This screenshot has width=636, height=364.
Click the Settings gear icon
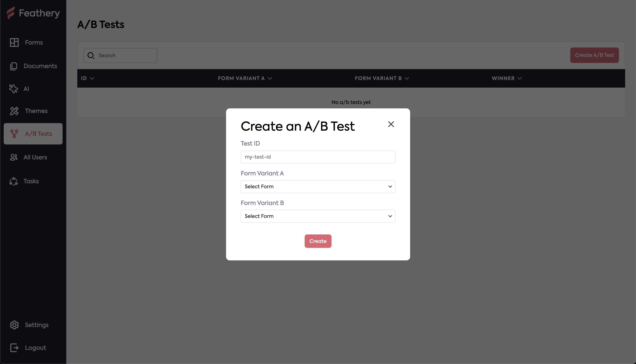14,325
